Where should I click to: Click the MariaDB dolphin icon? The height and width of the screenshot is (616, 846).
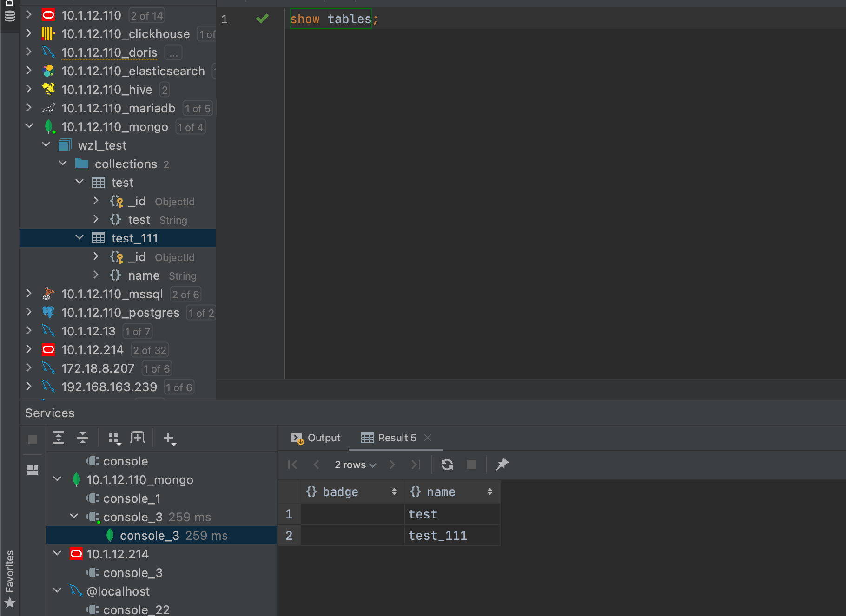(x=49, y=108)
